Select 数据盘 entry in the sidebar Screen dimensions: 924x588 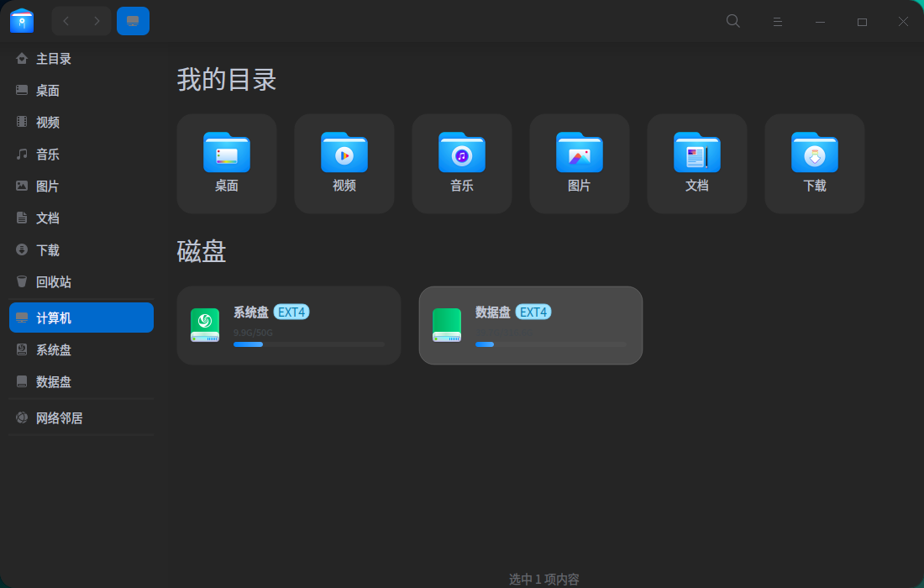click(52, 381)
